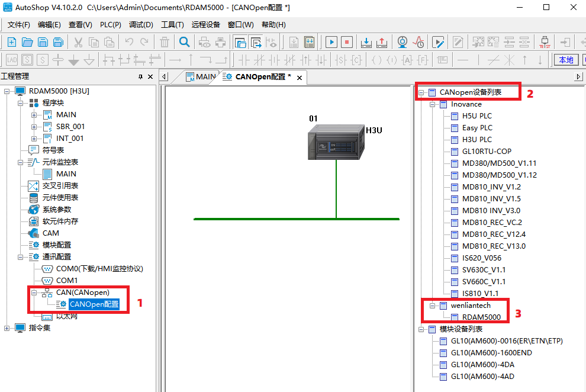Open the PLC(P) menu
Screen dimensions: 586x392
tap(111, 25)
